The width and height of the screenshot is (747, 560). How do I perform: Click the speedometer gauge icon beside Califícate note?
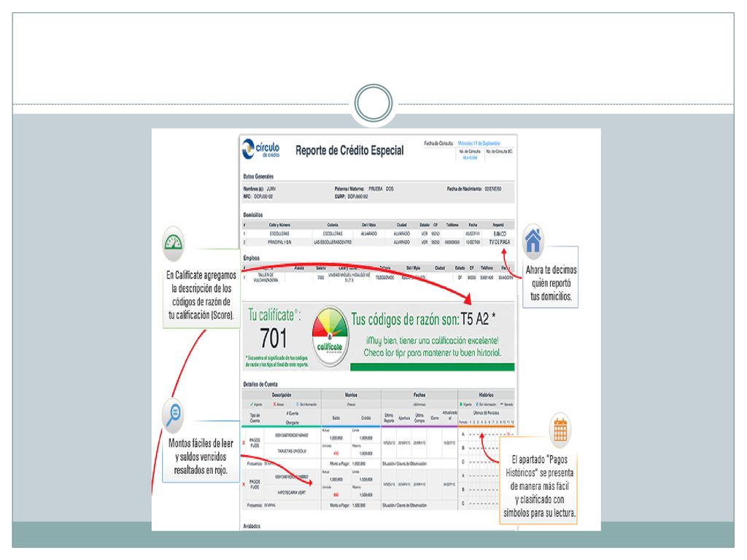tap(174, 243)
